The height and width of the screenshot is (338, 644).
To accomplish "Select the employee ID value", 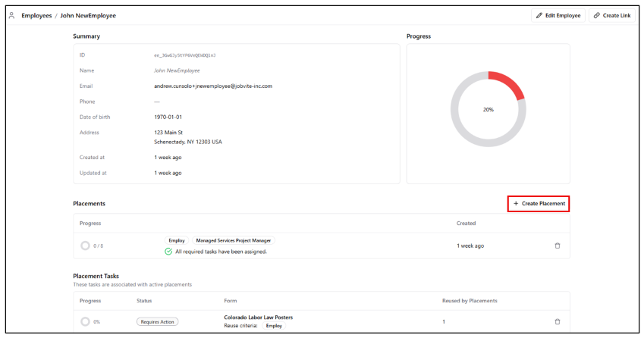I will [x=184, y=55].
